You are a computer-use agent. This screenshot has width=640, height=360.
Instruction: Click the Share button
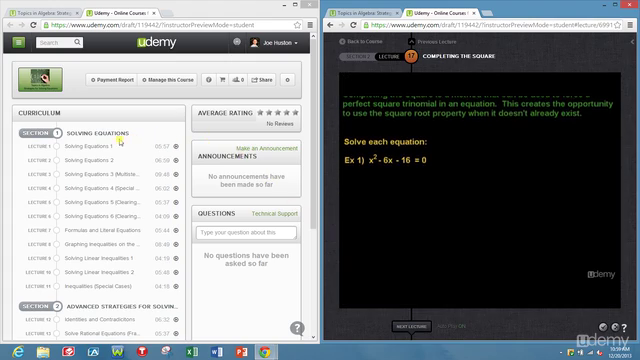262,80
